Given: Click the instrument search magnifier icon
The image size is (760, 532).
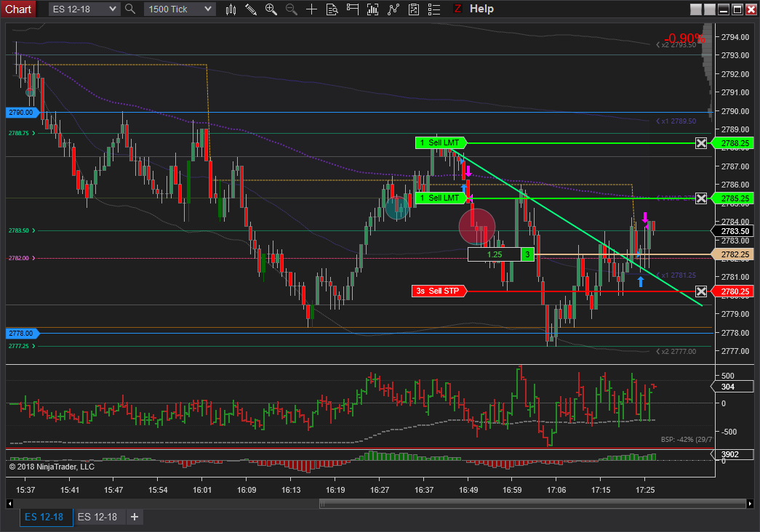Looking at the screenshot, I should coord(130,9).
